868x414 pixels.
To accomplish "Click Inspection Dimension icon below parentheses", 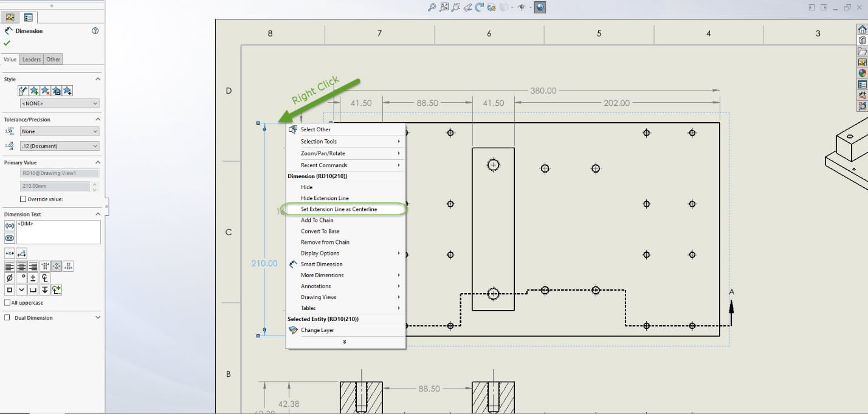I will click(x=10, y=238).
